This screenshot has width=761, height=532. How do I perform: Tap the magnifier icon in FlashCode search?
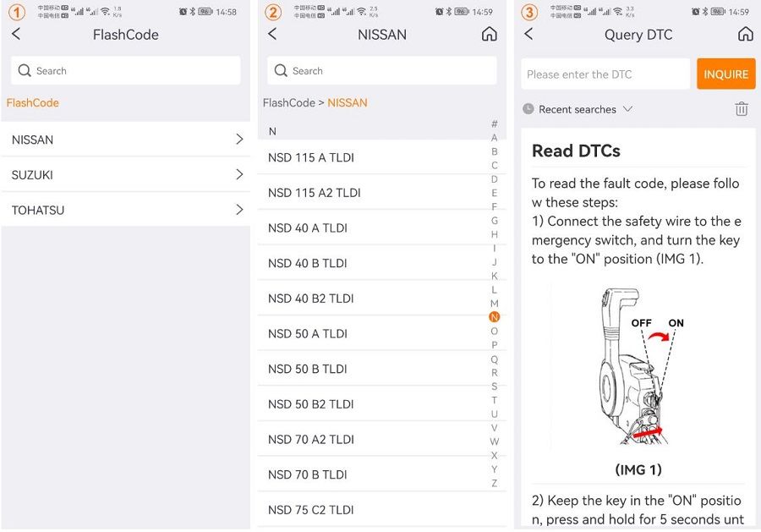pos(25,71)
